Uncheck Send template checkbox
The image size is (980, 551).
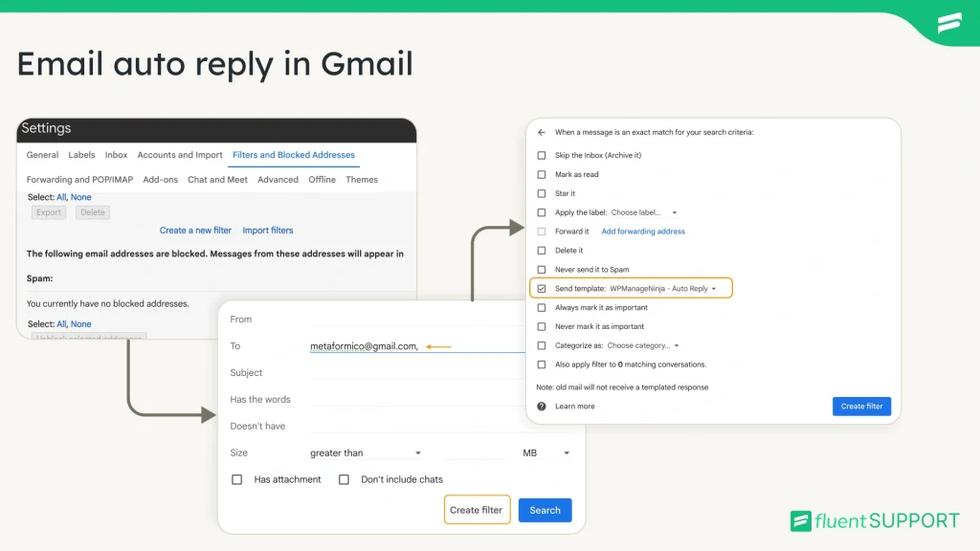click(542, 289)
